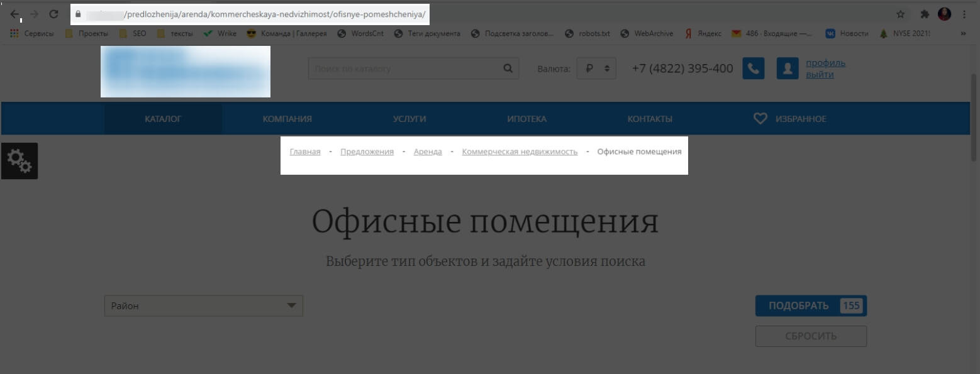The image size is (980, 374).
Task: Click the blue user profile icon
Action: pos(788,69)
